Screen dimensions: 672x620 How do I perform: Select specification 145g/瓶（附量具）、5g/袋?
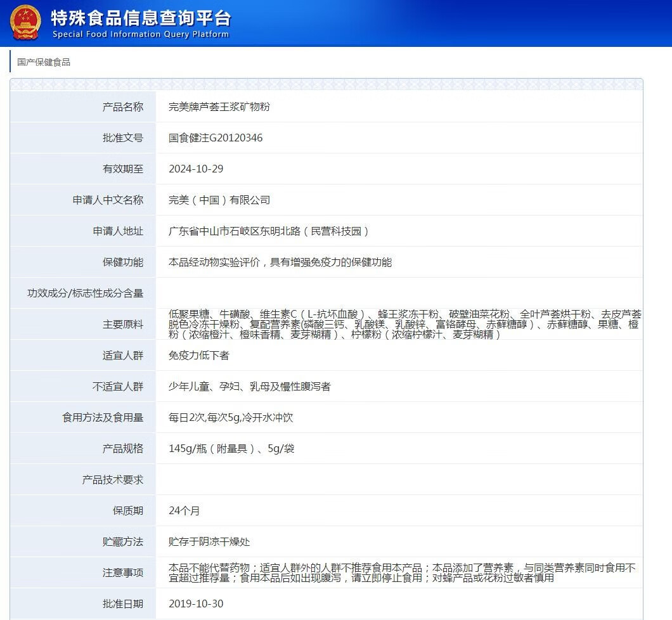coord(231,449)
